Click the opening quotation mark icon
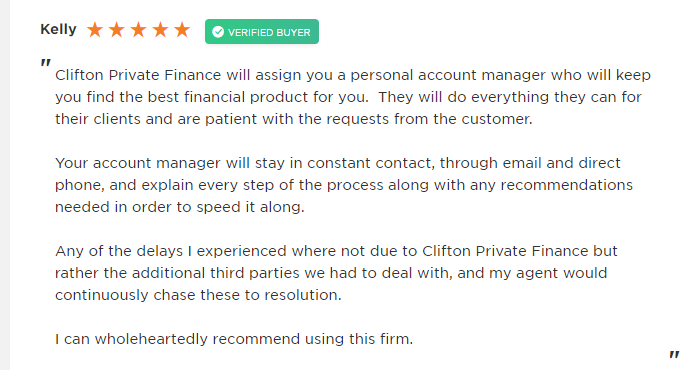The width and height of the screenshot is (692, 370). point(45,63)
